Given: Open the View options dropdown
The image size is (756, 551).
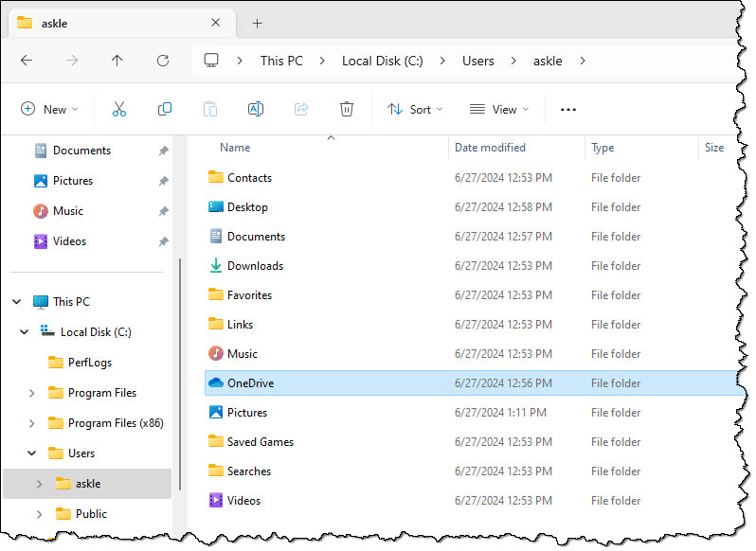Looking at the screenshot, I should [x=499, y=109].
